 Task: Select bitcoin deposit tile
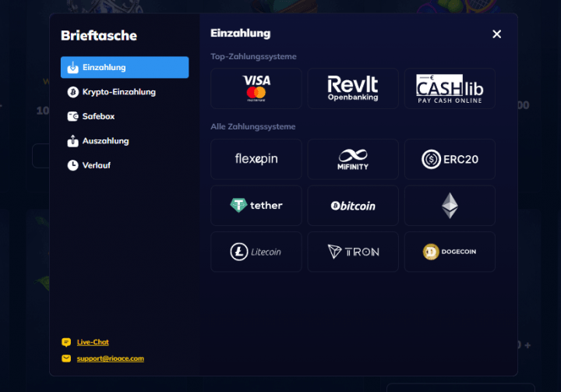point(353,206)
